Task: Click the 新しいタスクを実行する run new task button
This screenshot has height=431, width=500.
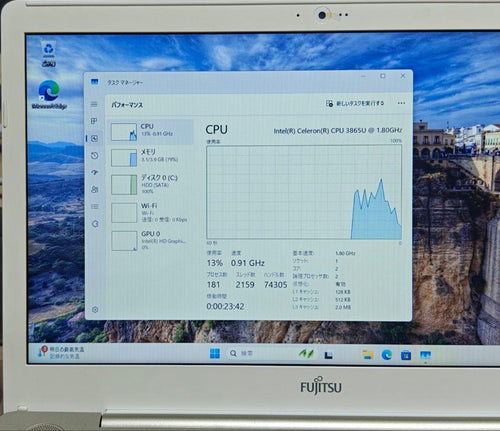Action: click(355, 103)
